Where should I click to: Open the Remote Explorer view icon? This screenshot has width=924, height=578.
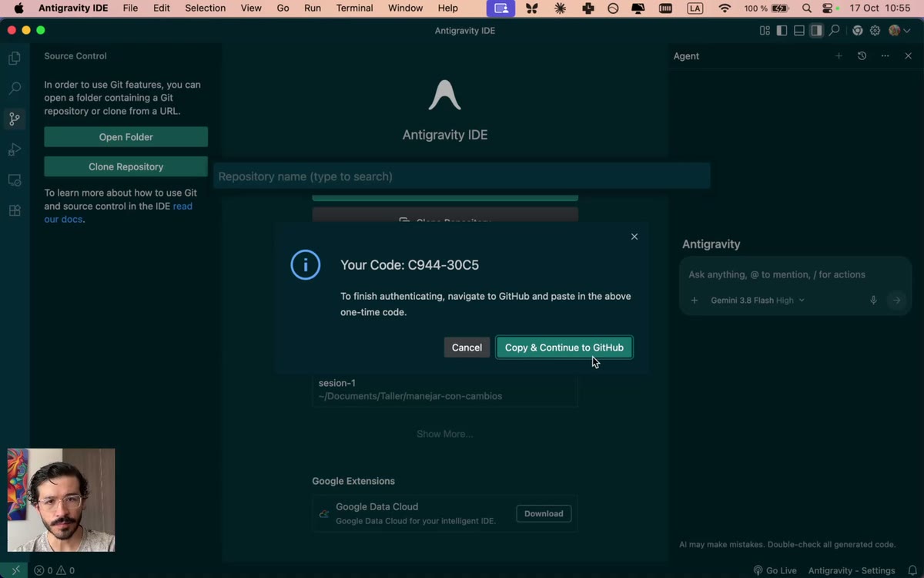point(14,180)
